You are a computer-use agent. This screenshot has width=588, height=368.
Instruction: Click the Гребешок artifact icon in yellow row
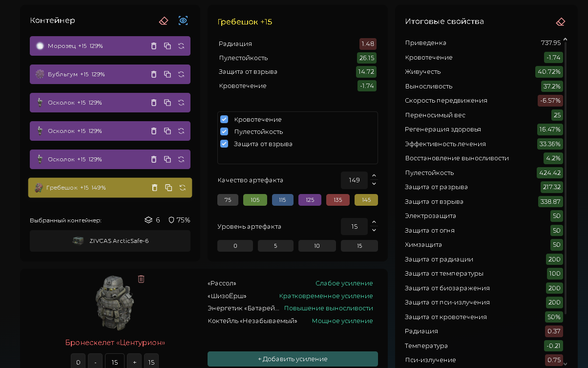(39, 188)
